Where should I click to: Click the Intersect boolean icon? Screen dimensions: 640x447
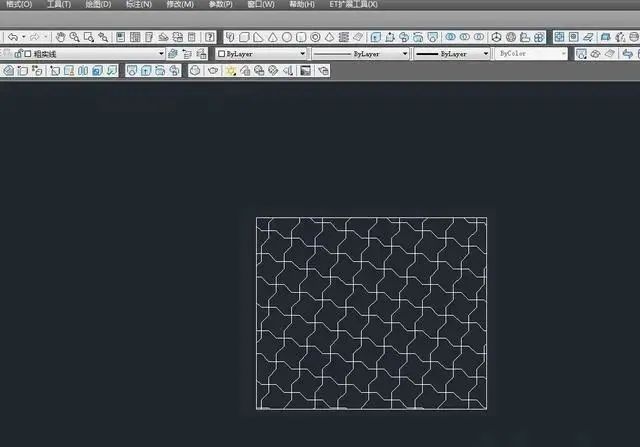(479, 37)
